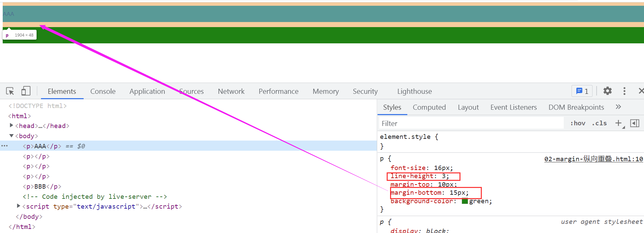The height and width of the screenshot is (233, 644).
Task: Select the opening <html> tag node
Action: 20,116
